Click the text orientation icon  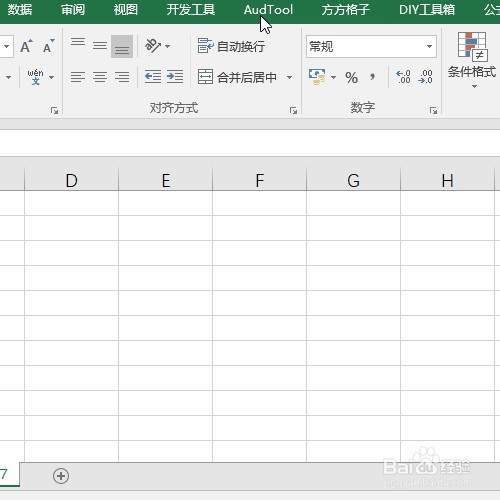tap(152, 46)
